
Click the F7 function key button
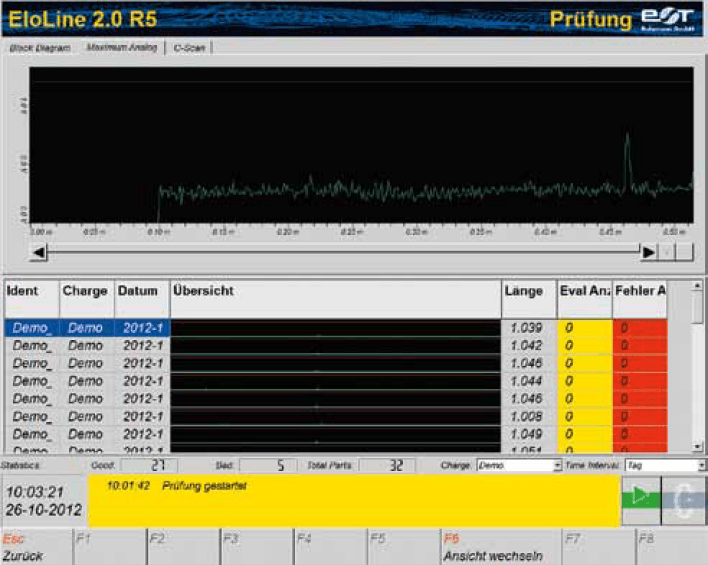598,547
